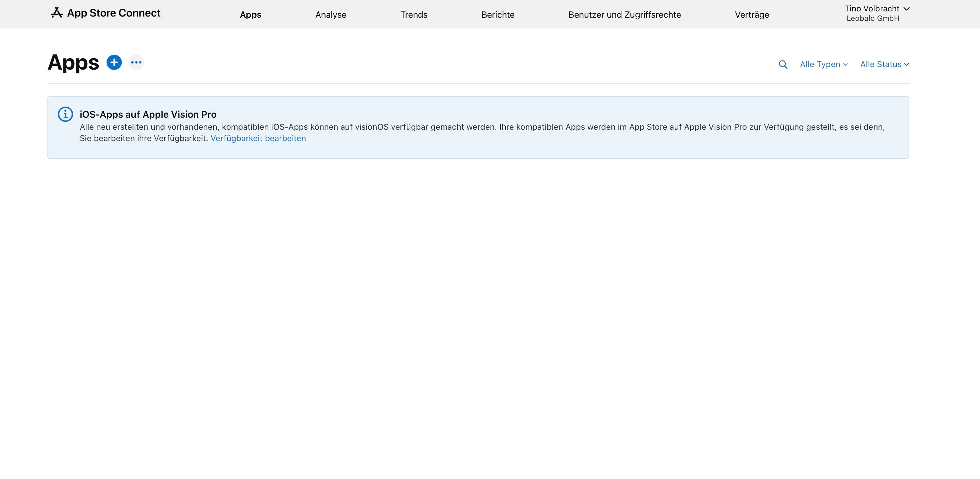
Task: Go to the Apps tab
Action: click(251, 15)
